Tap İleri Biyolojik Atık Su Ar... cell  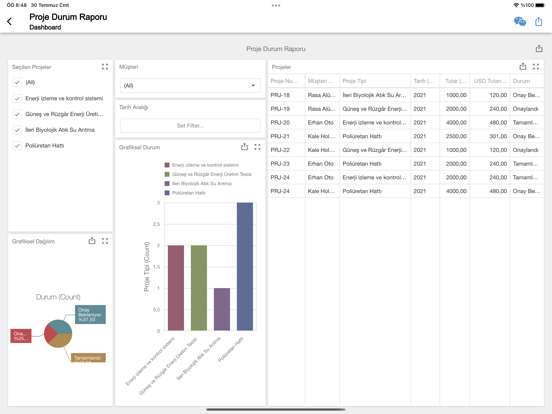coord(374,95)
